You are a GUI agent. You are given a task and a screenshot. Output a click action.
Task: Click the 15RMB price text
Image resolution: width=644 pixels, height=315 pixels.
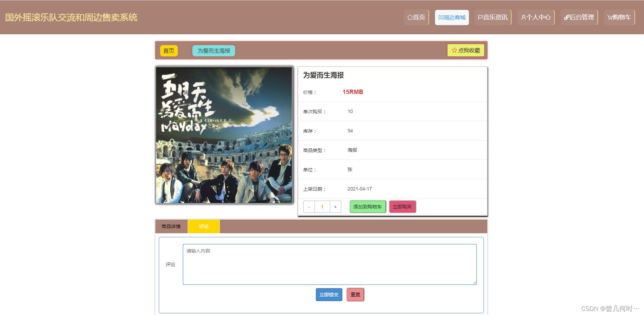pos(353,92)
